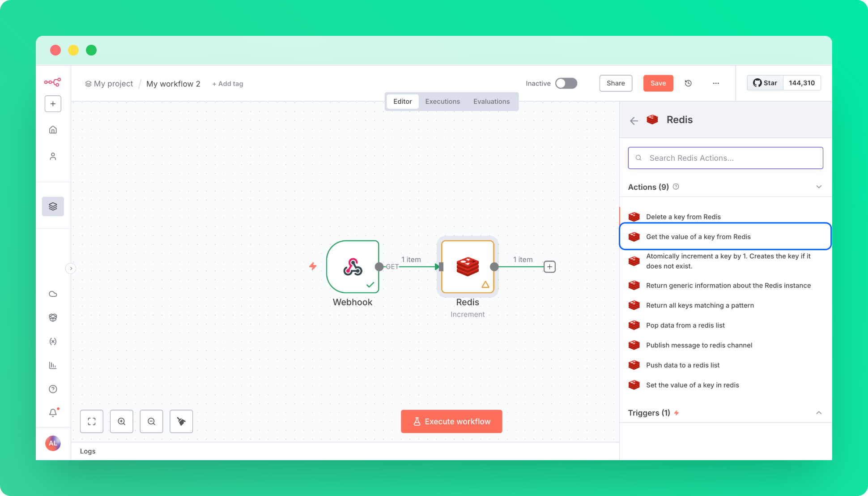Click the zoom out canvas button
868x496 pixels.
pyautogui.click(x=151, y=421)
